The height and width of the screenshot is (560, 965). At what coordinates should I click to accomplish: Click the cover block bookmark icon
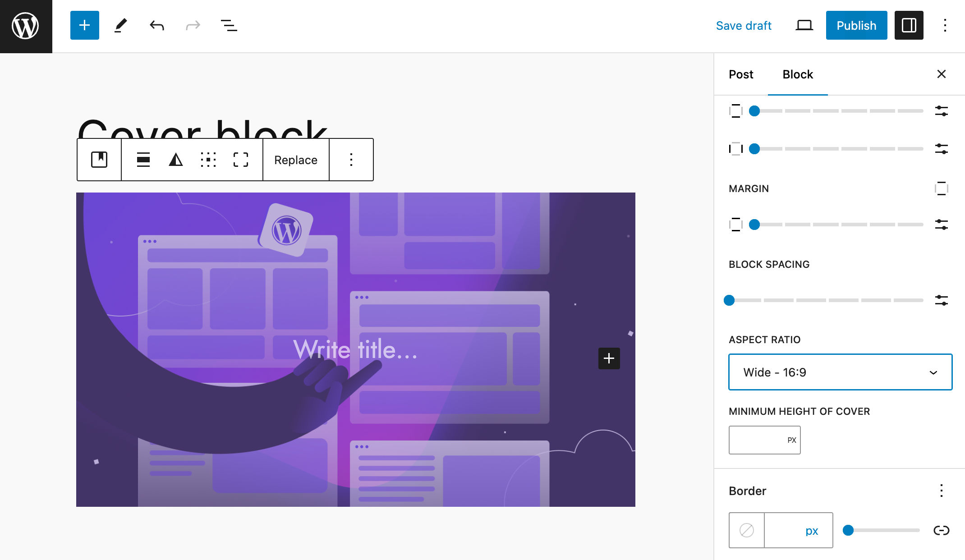tap(99, 159)
